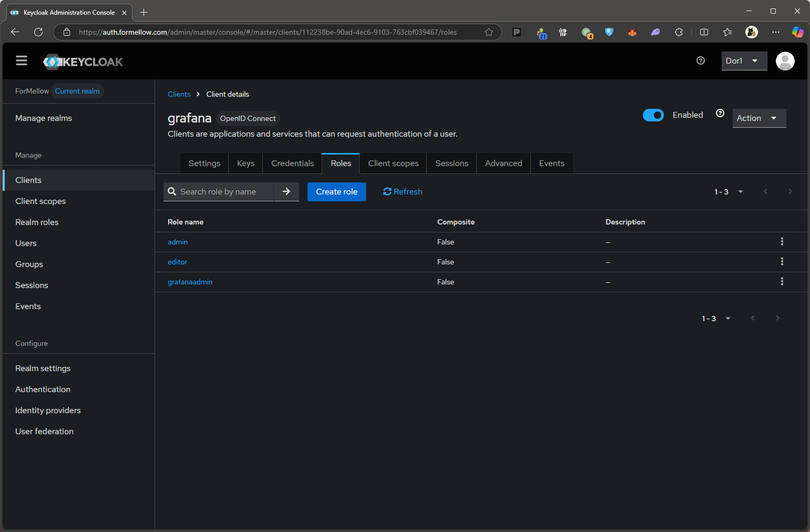
Task: Click the Create role button
Action: [336, 192]
